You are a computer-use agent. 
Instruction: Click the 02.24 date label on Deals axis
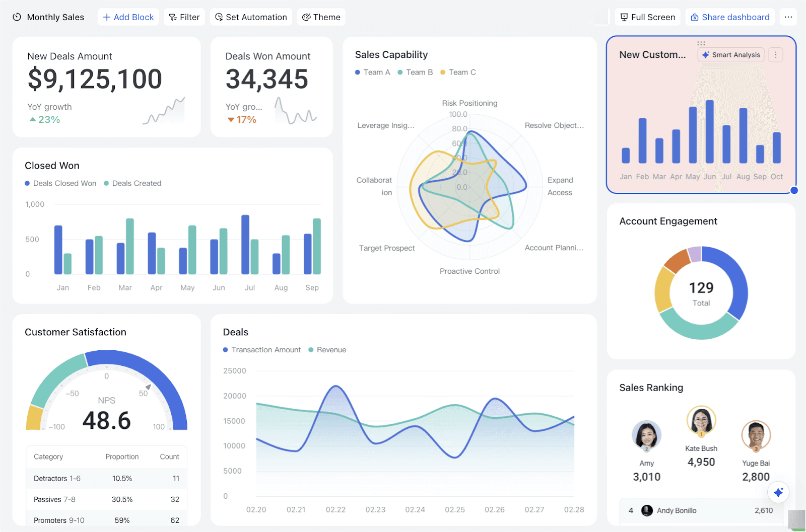click(x=415, y=510)
